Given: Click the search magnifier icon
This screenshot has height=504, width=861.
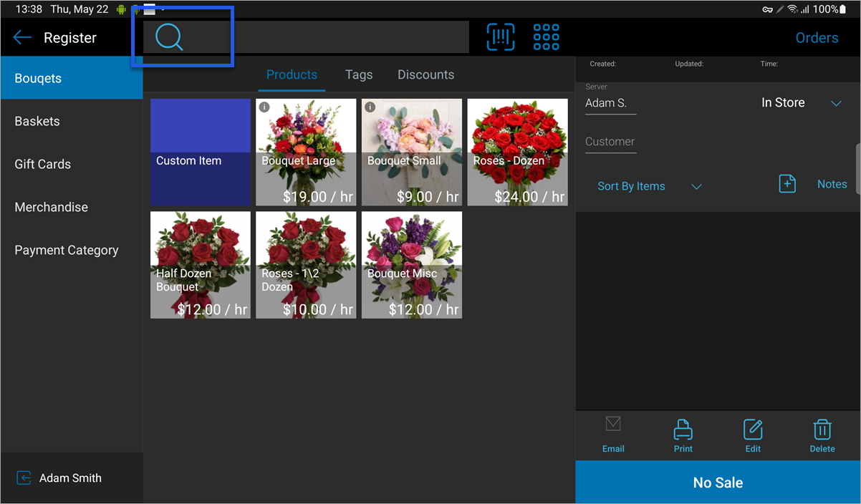Looking at the screenshot, I should 169,37.
